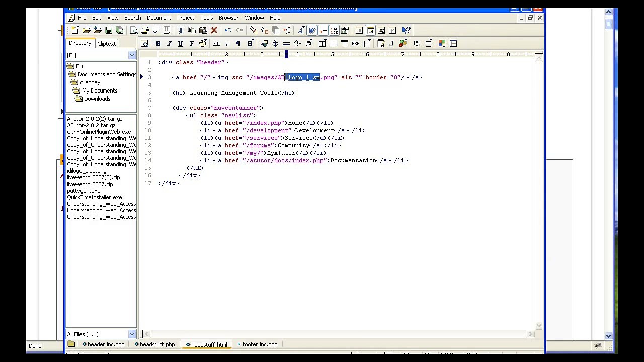Screen dimensions: 644x362
Task: Open the All Files (*.*) filter dropdown
Action: tap(132, 334)
